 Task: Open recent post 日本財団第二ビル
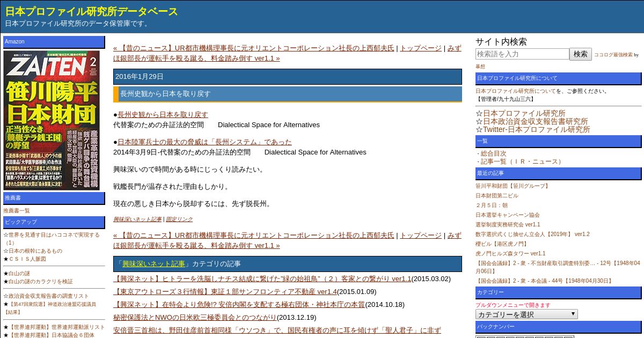coord(497,195)
